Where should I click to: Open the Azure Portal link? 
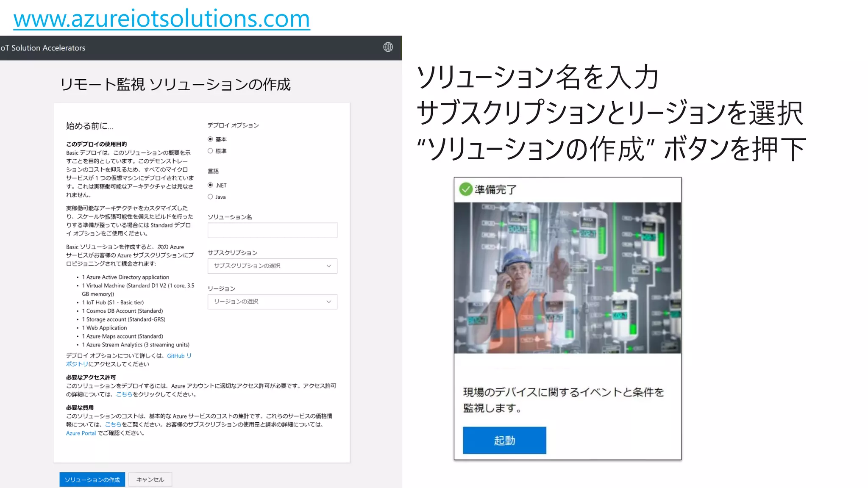coord(81,433)
